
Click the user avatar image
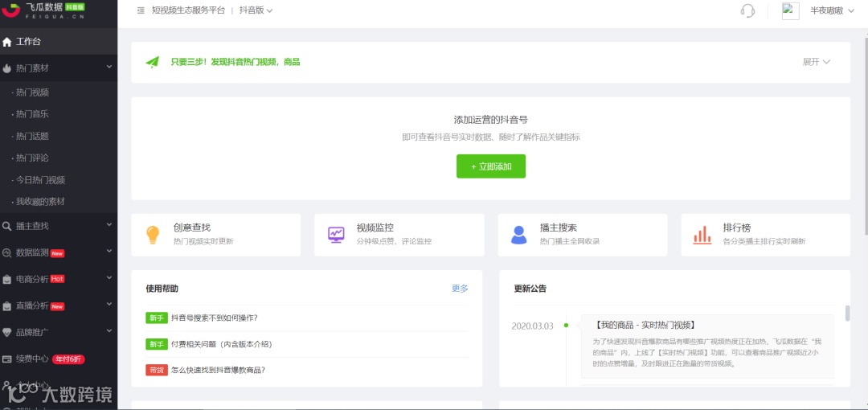pos(790,10)
